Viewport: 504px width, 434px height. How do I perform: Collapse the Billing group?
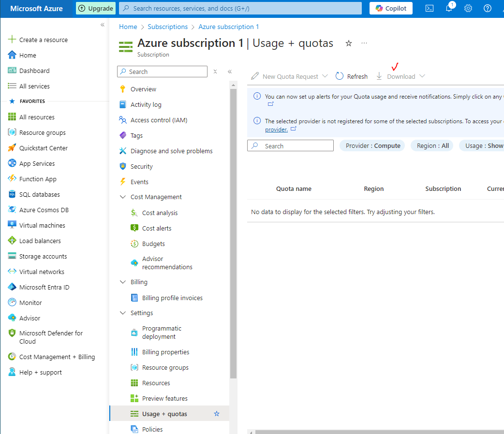[x=122, y=282]
